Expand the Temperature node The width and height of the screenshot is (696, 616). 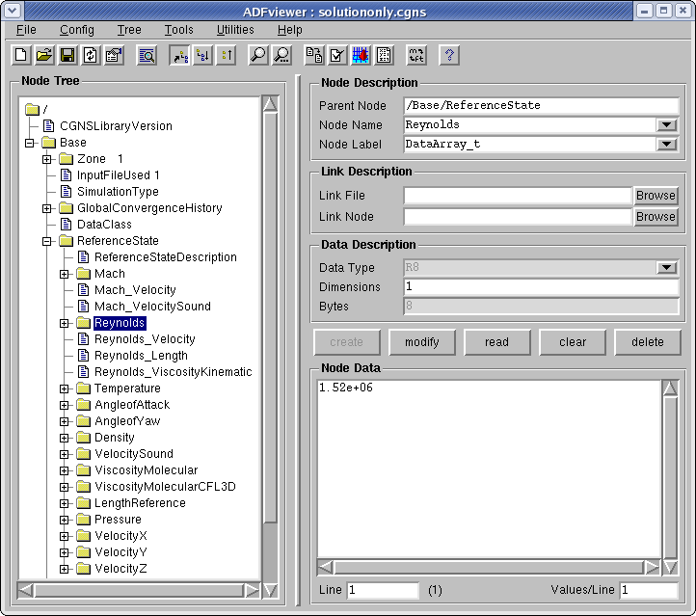[65, 389]
